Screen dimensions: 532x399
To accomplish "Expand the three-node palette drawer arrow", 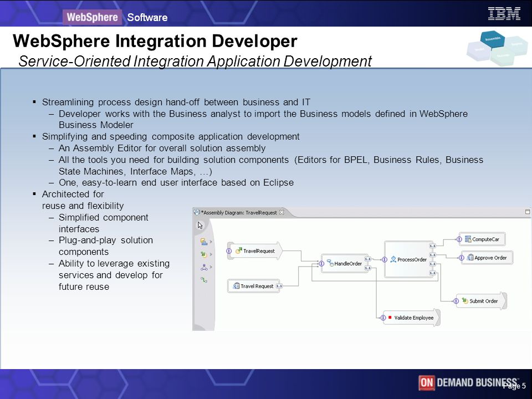I will 211,267.
